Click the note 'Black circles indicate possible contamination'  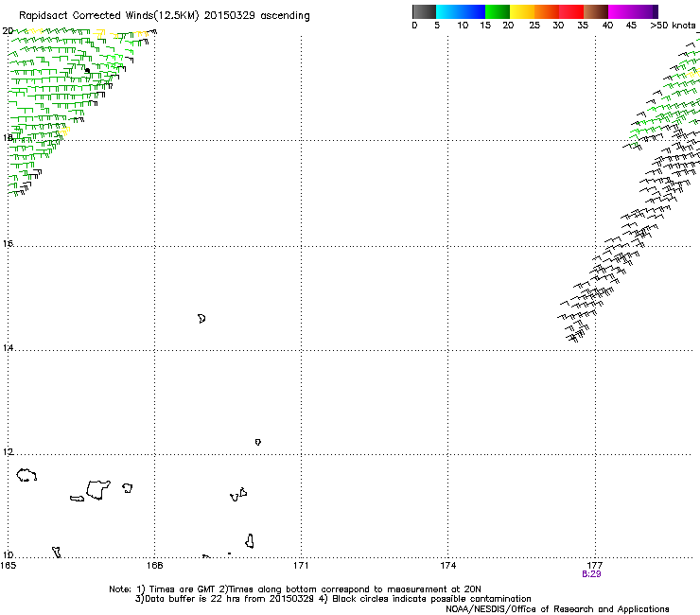coord(431,599)
